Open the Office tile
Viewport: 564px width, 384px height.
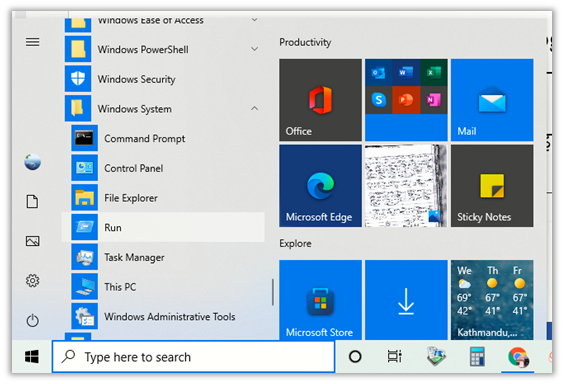(x=320, y=100)
